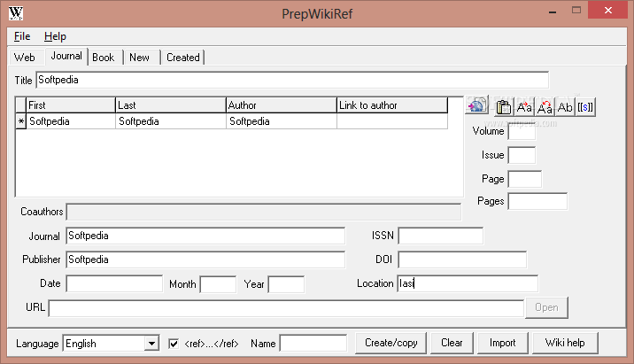Select Softpedia cell in Author column

tap(282, 121)
